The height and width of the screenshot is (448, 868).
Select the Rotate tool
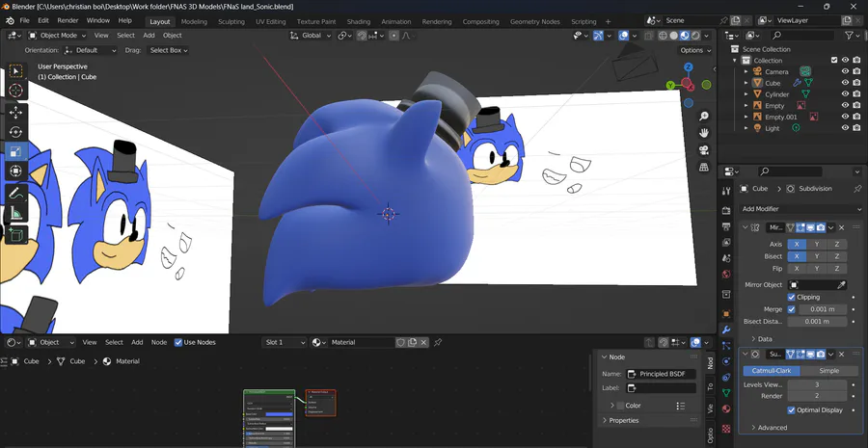click(15, 132)
